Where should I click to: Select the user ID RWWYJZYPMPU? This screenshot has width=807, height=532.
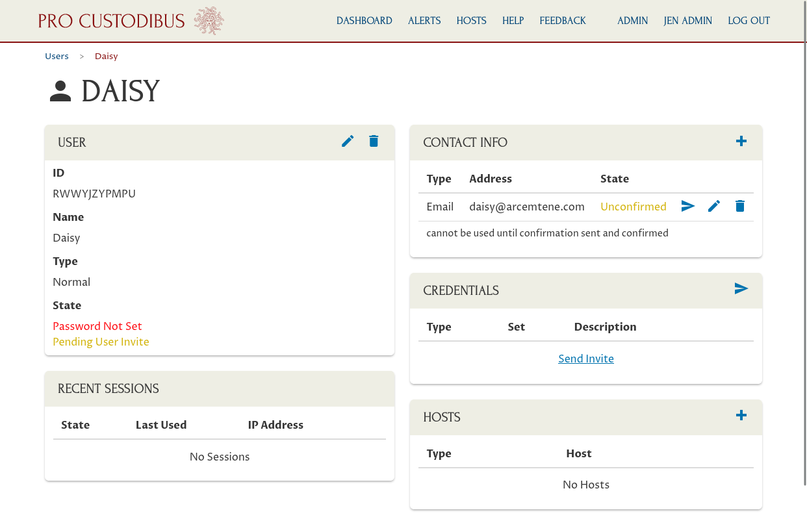point(94,194)
